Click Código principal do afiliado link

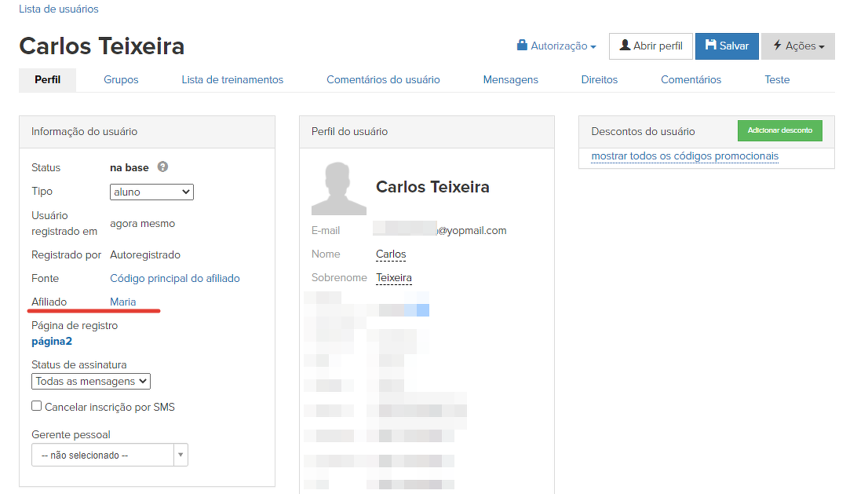(x=175, y=278)
